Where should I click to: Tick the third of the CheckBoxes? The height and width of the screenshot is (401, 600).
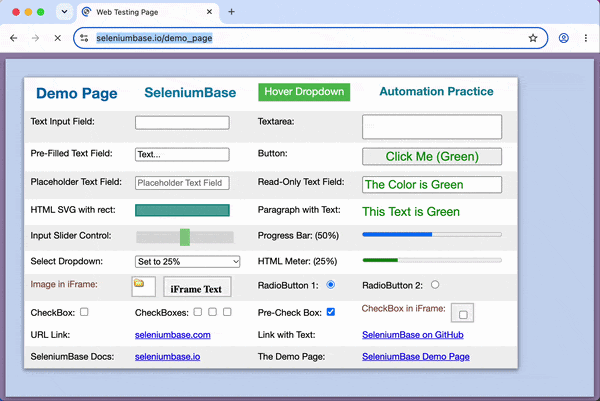tap(227, 312)
